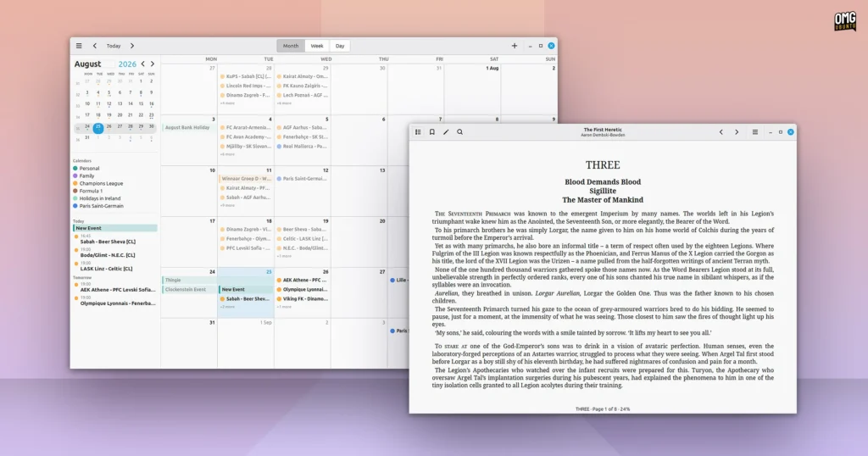Switch to Month view
868x456 pixels.
291,46
